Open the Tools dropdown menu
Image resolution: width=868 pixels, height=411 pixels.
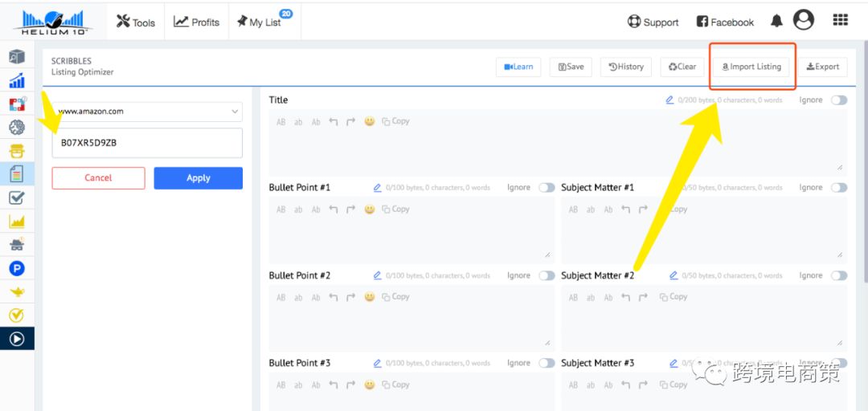click(136, 22)
